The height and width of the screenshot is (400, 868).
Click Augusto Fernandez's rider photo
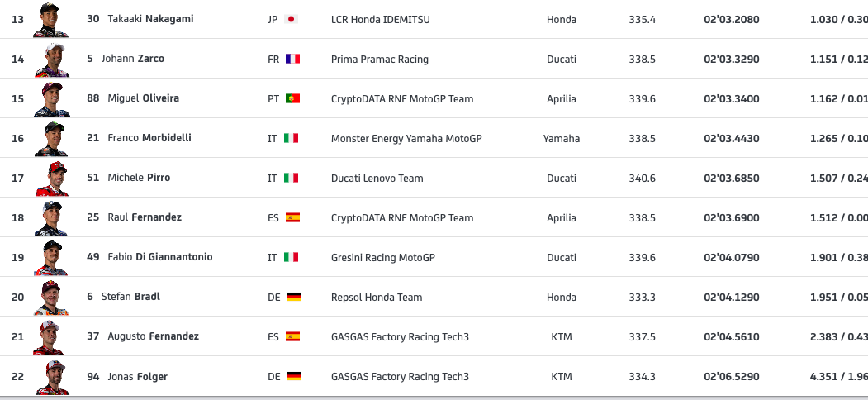pyautogui.click(x=51, y=337)
